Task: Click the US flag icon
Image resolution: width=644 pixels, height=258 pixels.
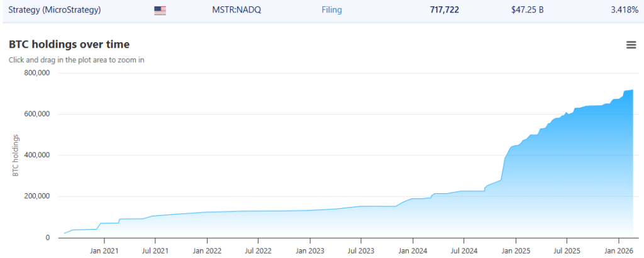Action: click(160, 11)
